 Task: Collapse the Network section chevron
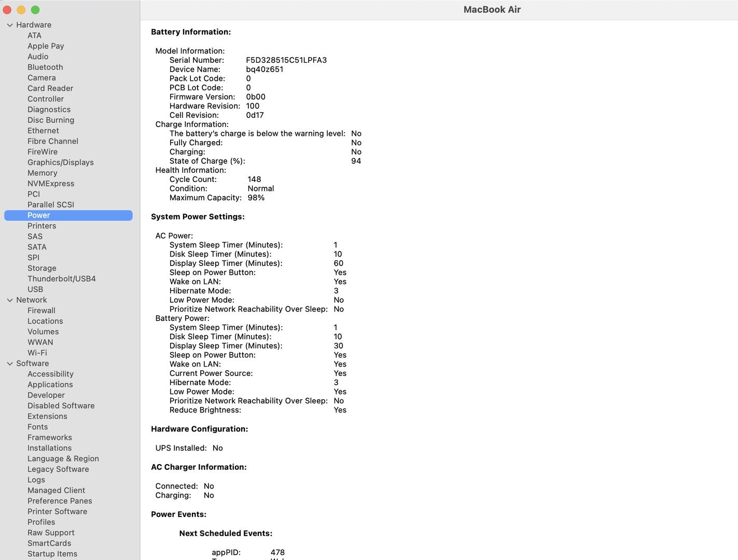coord(10,300)
